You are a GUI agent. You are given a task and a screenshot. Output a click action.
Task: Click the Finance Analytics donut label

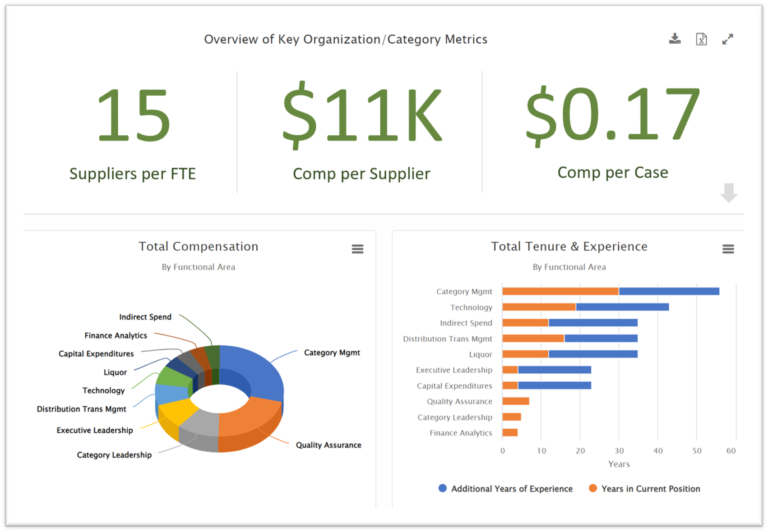tap(116, 335)
